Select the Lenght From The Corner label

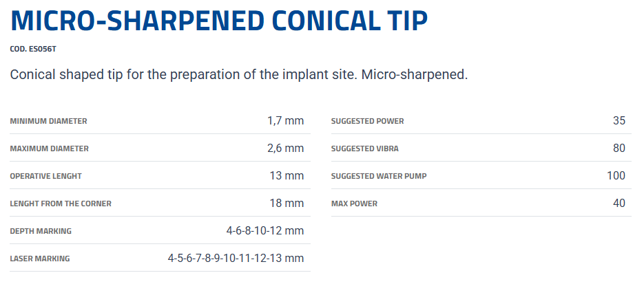click(x=61, y=204)
